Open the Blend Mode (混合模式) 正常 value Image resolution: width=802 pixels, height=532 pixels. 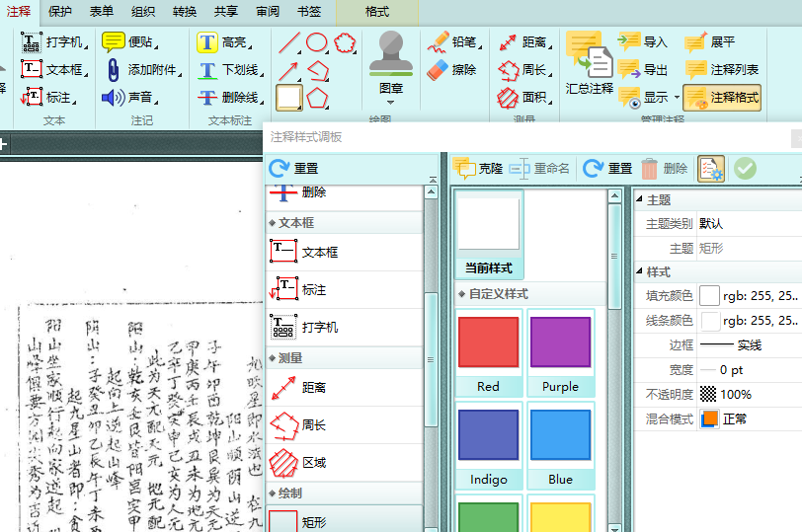click(750, 419)
